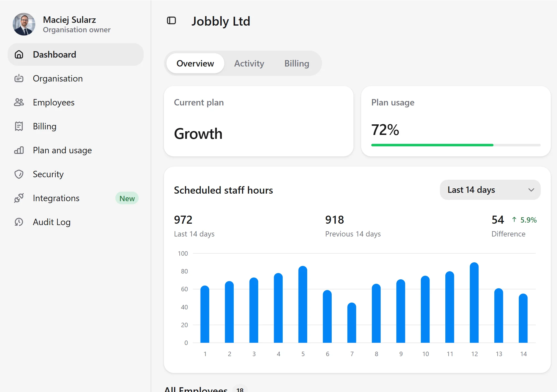Toggle the sidebar panel icon
Screen dimensions: 557x392
171,21
